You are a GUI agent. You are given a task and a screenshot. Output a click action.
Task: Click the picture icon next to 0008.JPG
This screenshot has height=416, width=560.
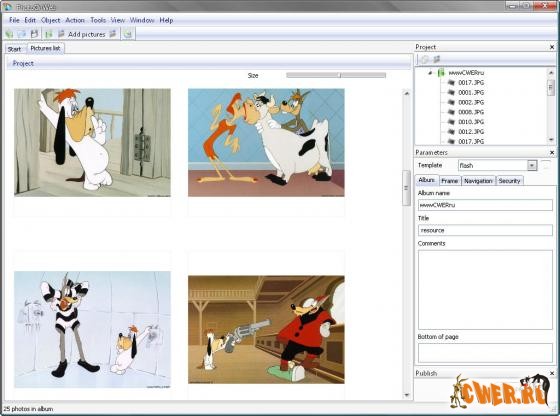tap(451, 112)
